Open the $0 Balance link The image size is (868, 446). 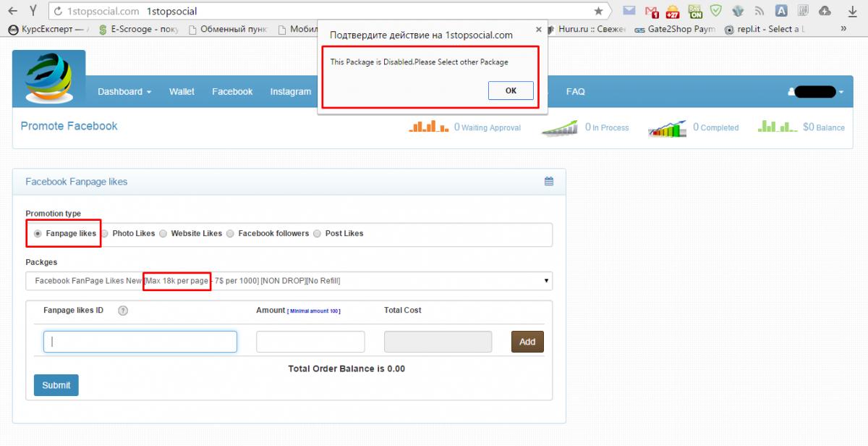[824, 127]
